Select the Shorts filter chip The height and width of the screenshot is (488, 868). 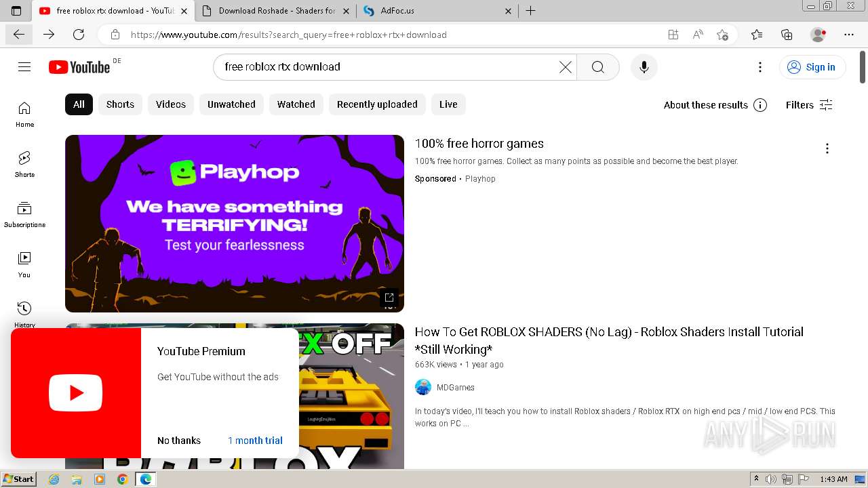(120, 104)
